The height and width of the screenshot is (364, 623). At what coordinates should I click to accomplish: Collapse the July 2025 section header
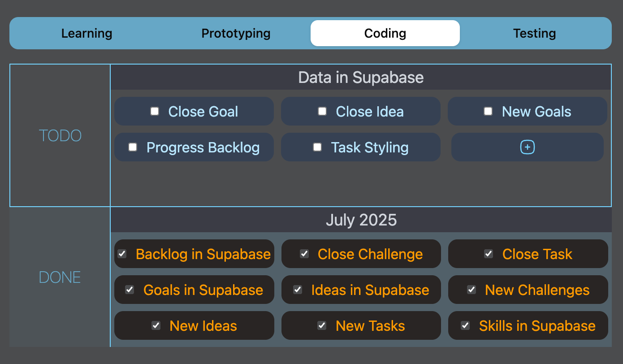click(x=361, y=220)
